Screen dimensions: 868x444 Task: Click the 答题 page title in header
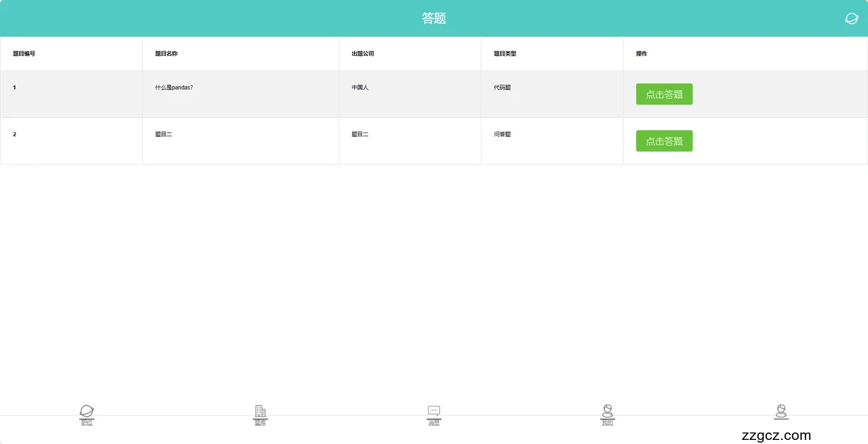point(434,18)
